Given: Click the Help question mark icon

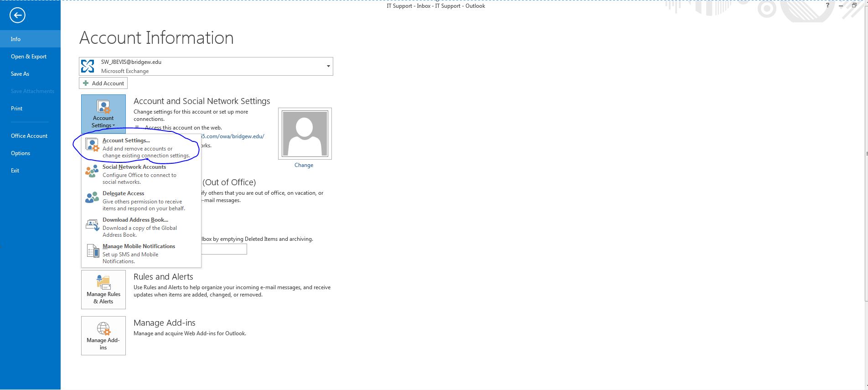Looking at the screenshot, I should click(x=827, y=5).
